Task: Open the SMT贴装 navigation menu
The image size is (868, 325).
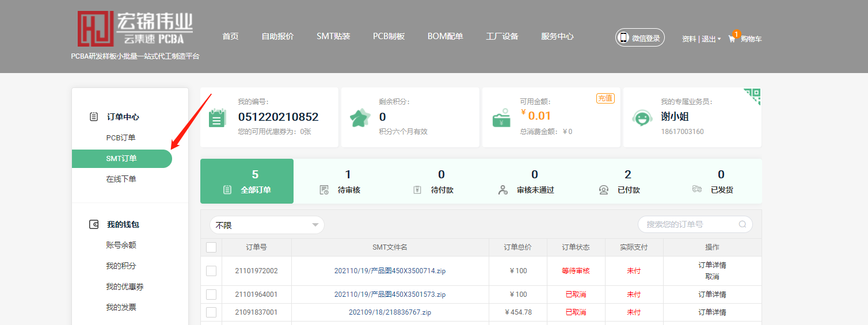Action: [333, 36]
